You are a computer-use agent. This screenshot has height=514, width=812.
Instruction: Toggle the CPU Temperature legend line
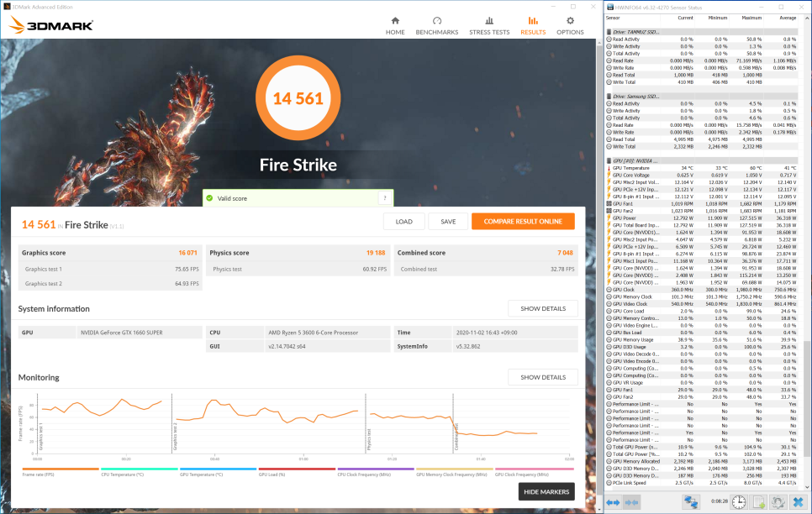click(x=139, y=472)
